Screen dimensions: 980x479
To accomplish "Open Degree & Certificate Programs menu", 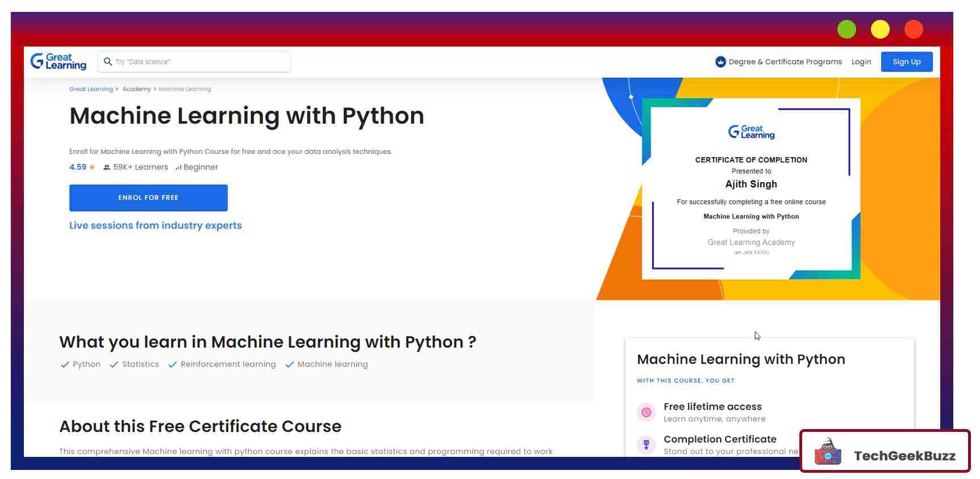I will pyautogui.click(x=785, y=62).
